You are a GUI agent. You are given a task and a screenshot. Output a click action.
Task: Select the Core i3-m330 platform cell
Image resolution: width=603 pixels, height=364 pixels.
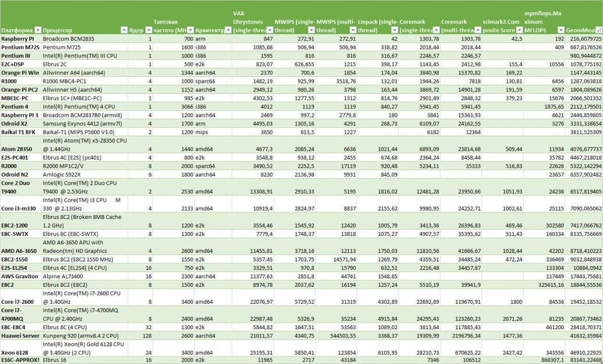point(21,204)
